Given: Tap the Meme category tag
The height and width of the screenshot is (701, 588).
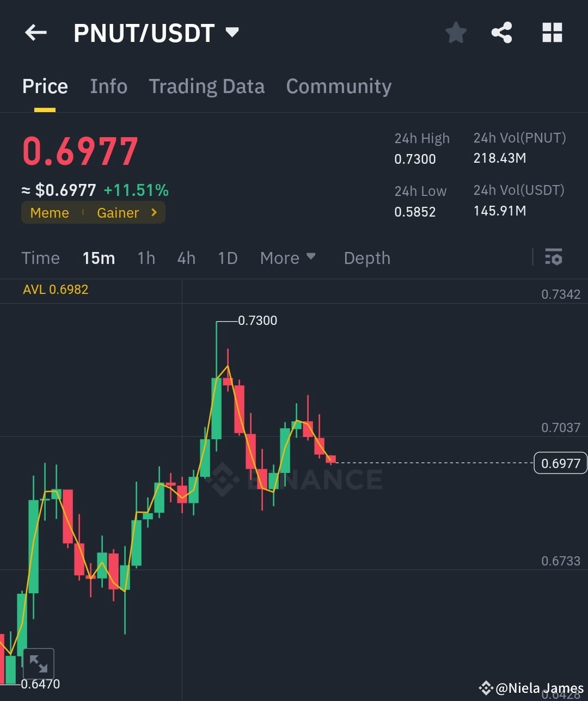Looking at the screenshot, I should coord(49,213).
